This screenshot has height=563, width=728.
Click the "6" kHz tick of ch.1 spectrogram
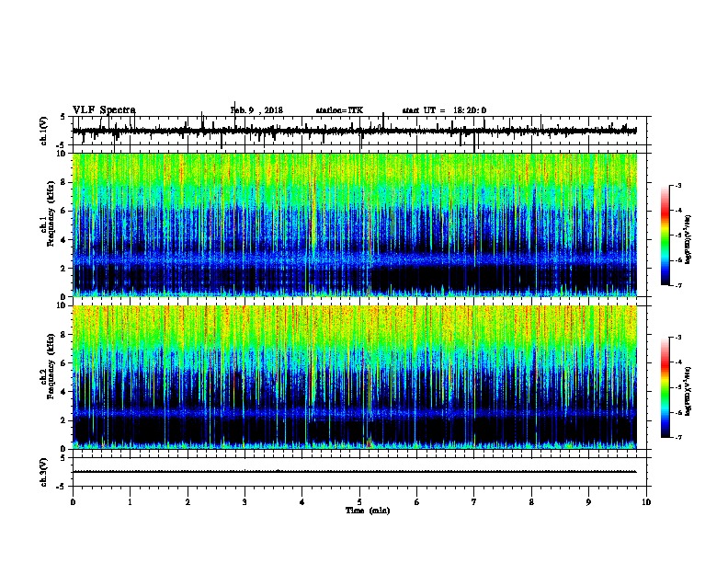click(x=64, y=211)
